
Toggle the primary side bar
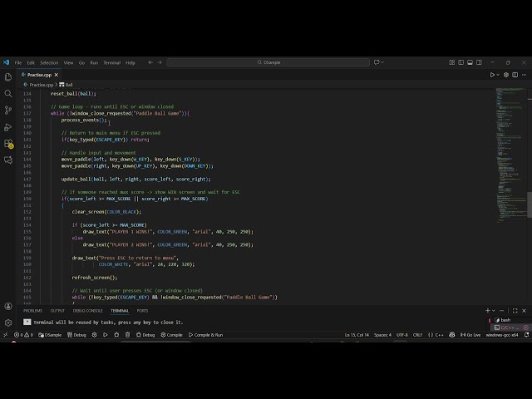click(x=461, y=62)
